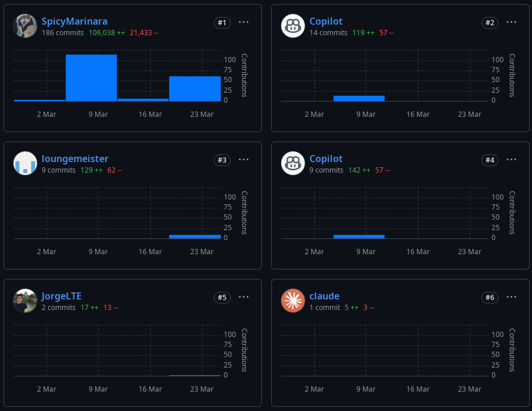The width and height of the screenshot is (532, 411).
Task: Open options menu on SpicyMarinara card
Action: [244, 22]
